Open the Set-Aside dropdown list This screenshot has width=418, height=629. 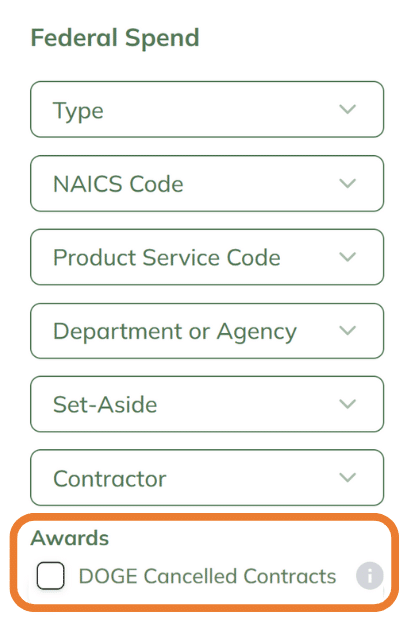pyautogui.click(x=207, y=404)
